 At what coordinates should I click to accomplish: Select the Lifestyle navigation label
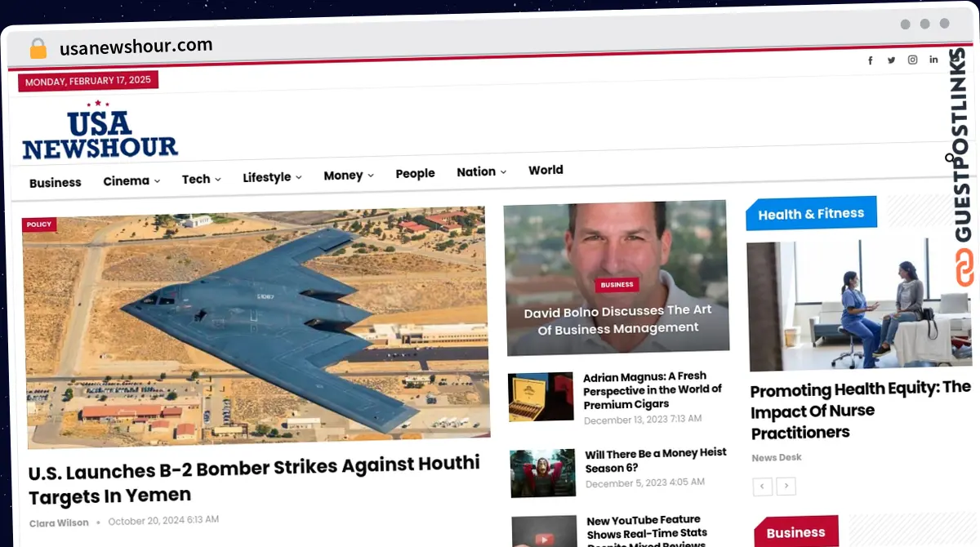[267, 177]
